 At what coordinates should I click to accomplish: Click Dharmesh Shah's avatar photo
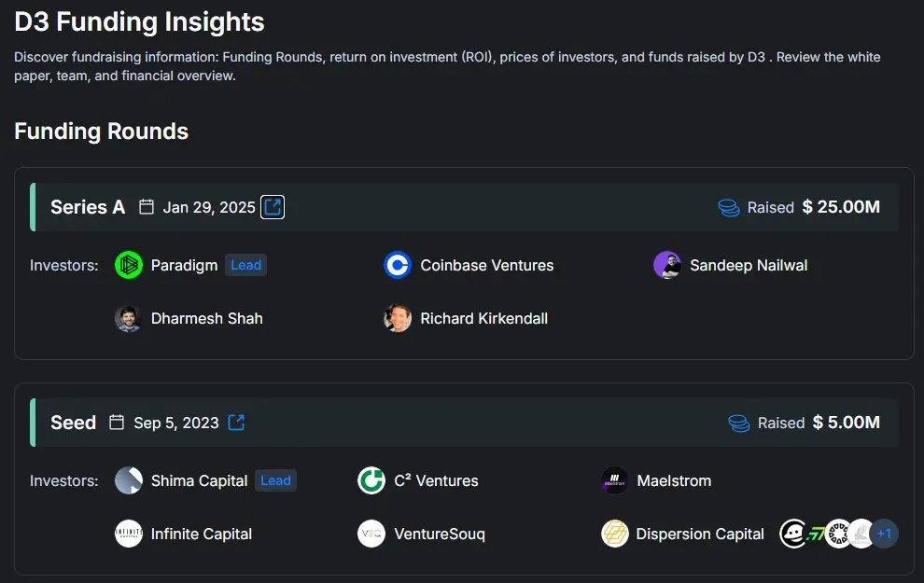click(x=129, y=319)
